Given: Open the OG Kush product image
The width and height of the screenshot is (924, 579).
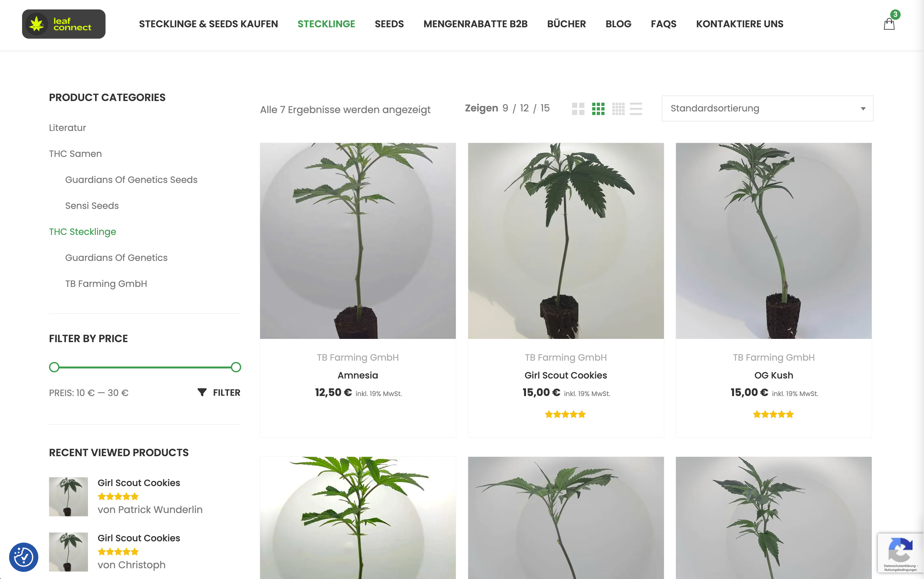Looking at the screenshot, I should (x=774, y=241).
